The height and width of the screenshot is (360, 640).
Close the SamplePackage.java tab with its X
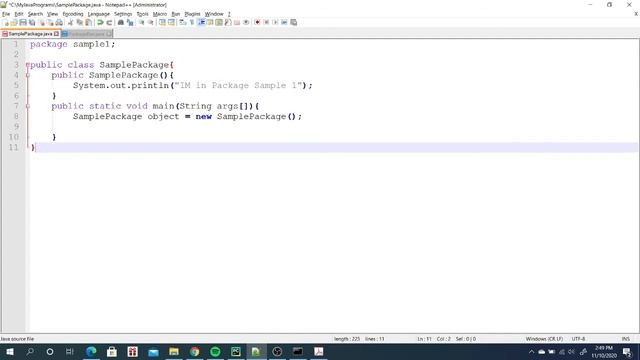[56, 34]
